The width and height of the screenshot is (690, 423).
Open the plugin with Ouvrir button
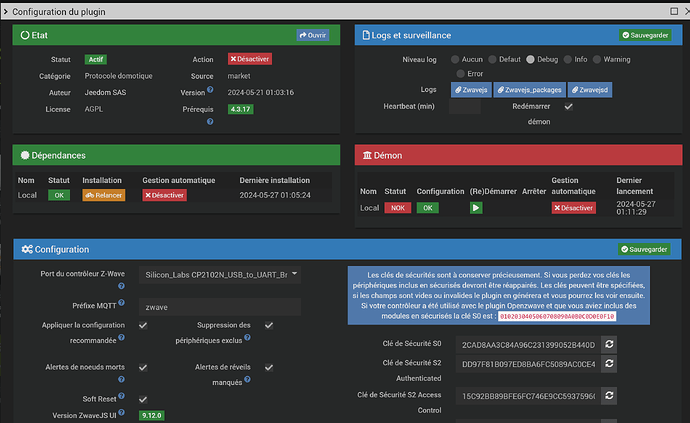(313, 35)
